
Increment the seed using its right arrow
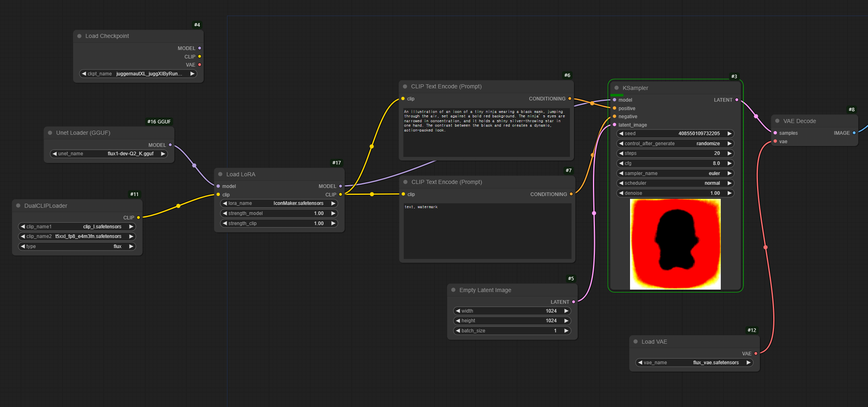pyautogui.click(x=729, y=134)
